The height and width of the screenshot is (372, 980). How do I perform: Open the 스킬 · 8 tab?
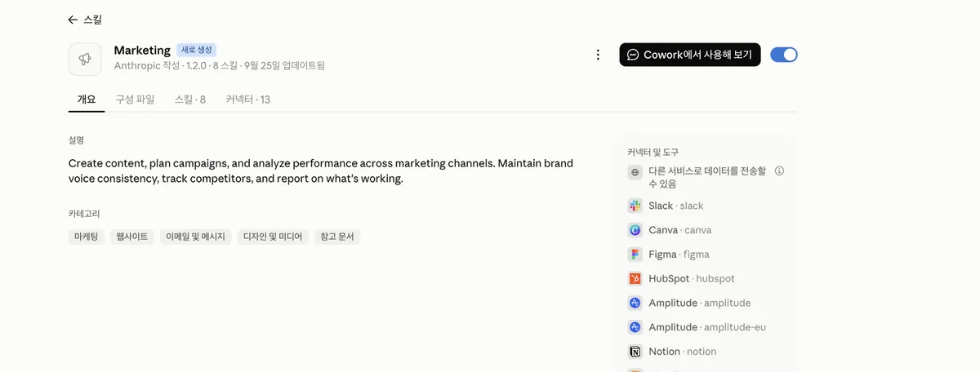tap(189, 100)
